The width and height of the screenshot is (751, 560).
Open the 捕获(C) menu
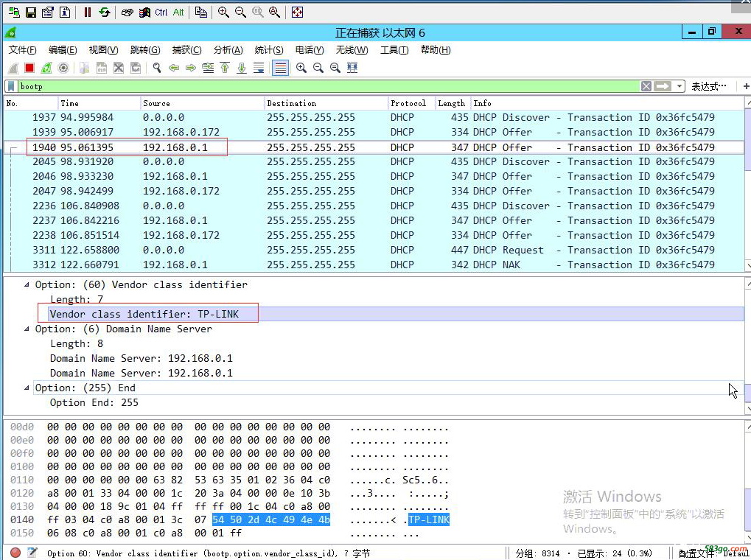pos(186,50)
